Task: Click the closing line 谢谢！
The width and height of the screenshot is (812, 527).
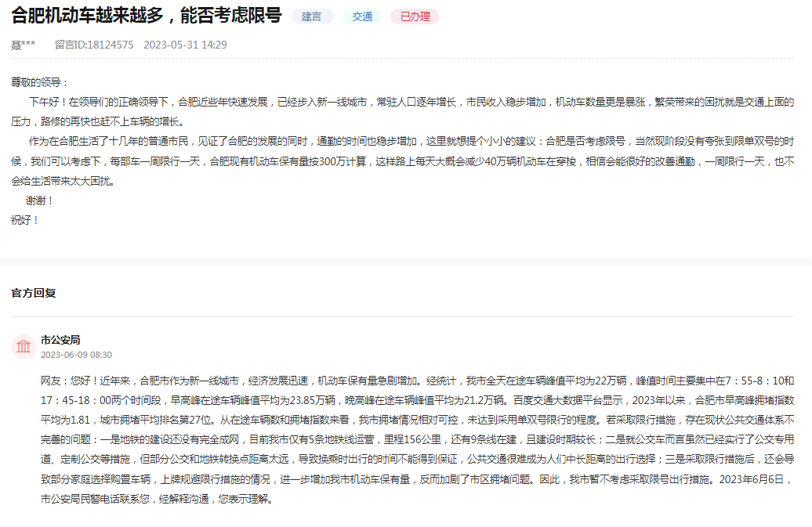Action: tap(40, 200)
